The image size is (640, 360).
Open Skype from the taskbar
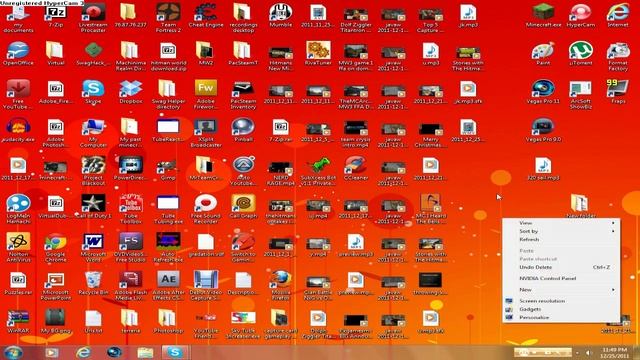(175, 352)
